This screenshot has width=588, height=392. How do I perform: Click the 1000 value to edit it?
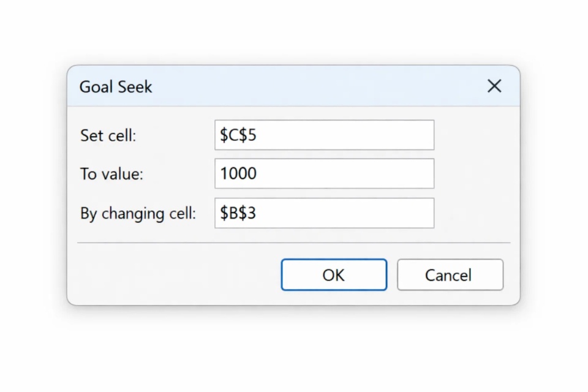[238, 173]
